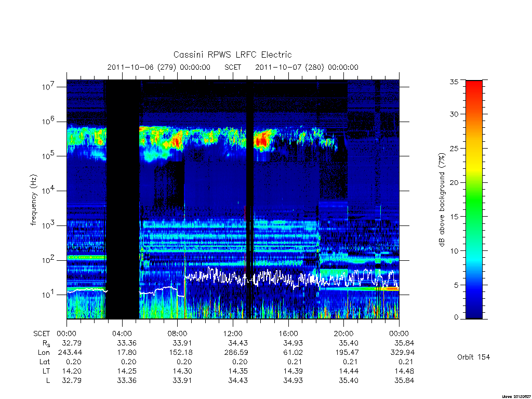Click the start date '2011-10-06 (279) 00:00:00'
The width and height of the screenshot is (532, 399).
click(159, 67)
